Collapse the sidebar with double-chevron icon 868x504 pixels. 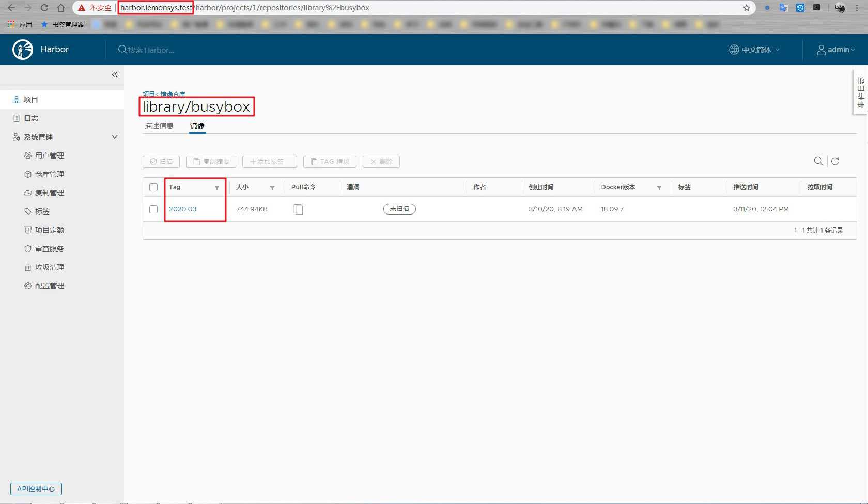(115, 74)
